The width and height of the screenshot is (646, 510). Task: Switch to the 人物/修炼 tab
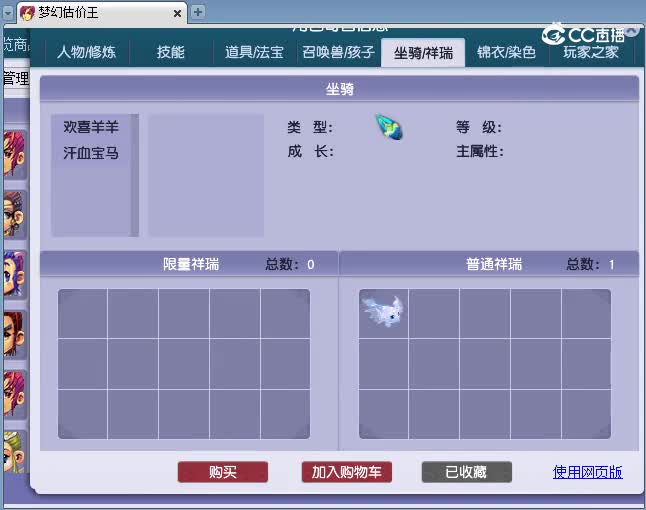[x=87, y=53]
